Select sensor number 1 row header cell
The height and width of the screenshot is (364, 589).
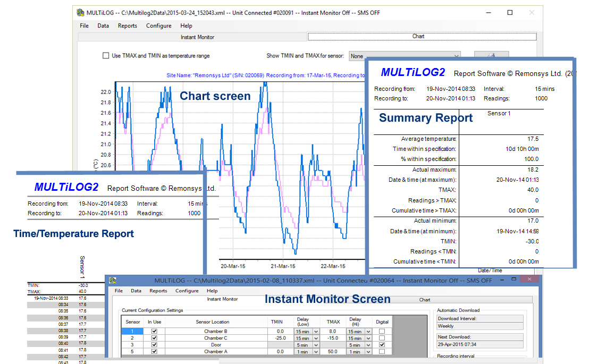pyautogui.click(x=132, y=331)
